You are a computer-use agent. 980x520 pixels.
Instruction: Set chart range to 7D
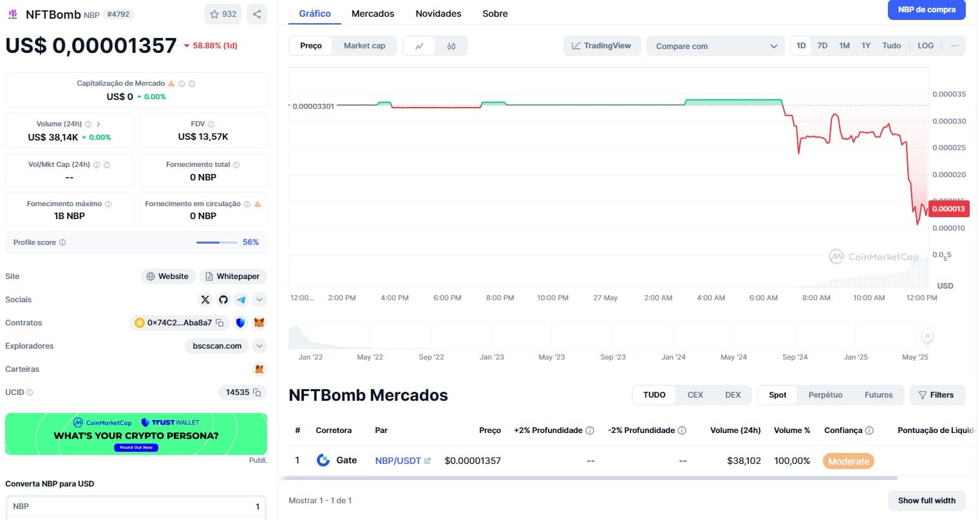[x=822, y=46]
